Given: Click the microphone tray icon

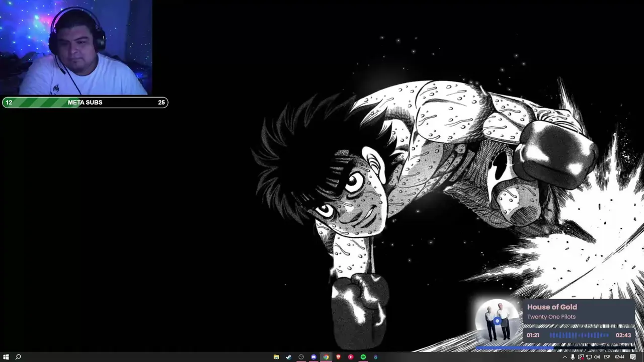Looking at the screenshot, I should (x=573, y=357).
